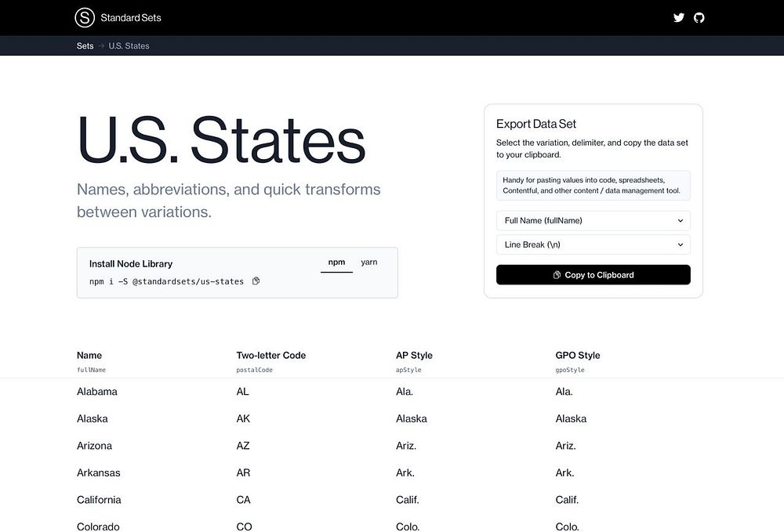Click the GPO Style column header

click(x=578, y=356)
